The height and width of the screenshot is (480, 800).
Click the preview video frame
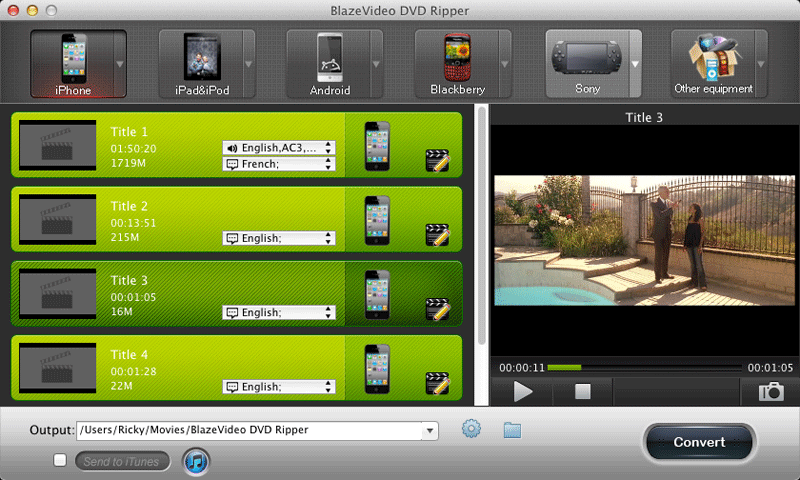click(644, 240)
